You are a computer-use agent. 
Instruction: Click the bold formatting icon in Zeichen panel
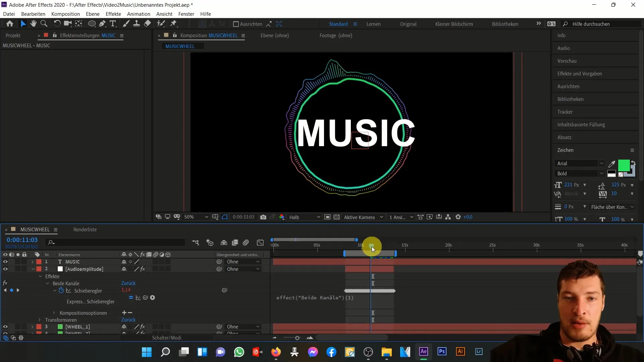[x=578, y=173]
